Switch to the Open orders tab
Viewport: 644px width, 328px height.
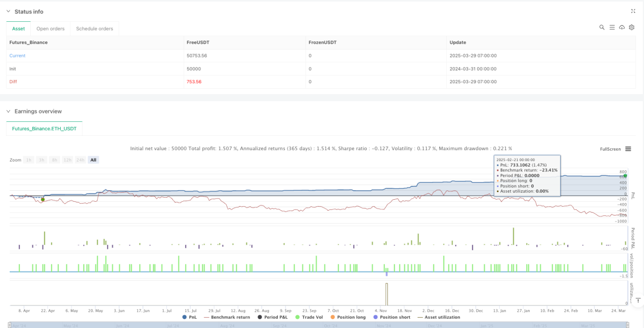click(x=51, y=29)
